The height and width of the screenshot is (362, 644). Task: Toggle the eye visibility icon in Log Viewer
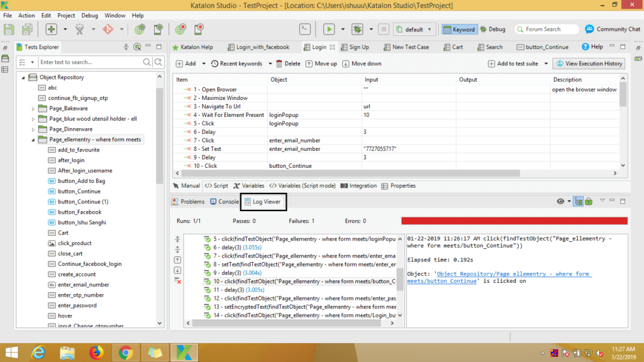click(560, 202)
